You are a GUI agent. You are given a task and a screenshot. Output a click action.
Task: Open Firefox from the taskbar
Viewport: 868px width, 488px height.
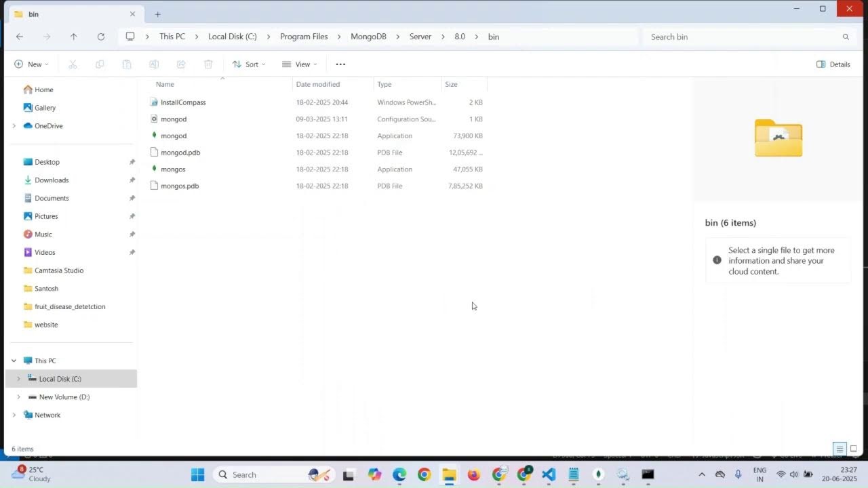click(x=474, y=474)
